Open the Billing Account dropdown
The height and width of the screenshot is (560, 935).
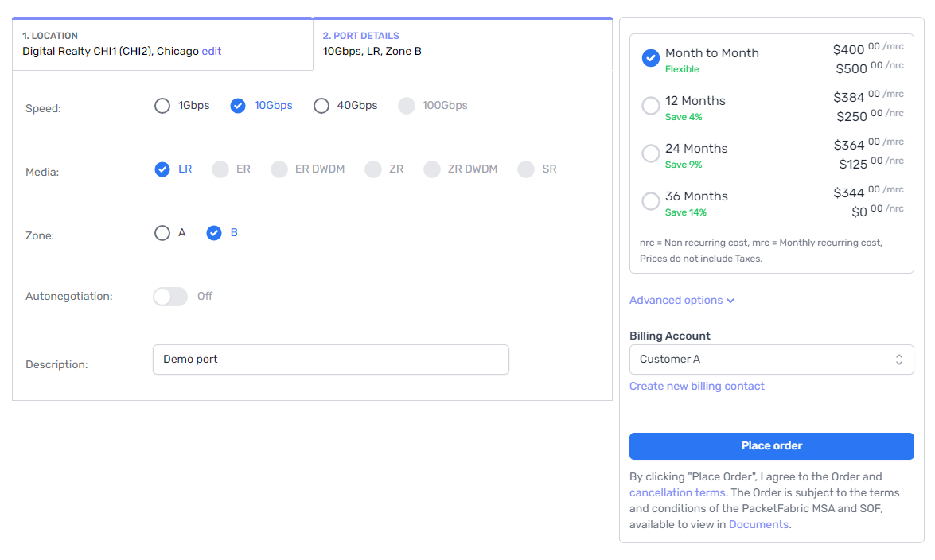pyautogui.click(x=771, y=360)
